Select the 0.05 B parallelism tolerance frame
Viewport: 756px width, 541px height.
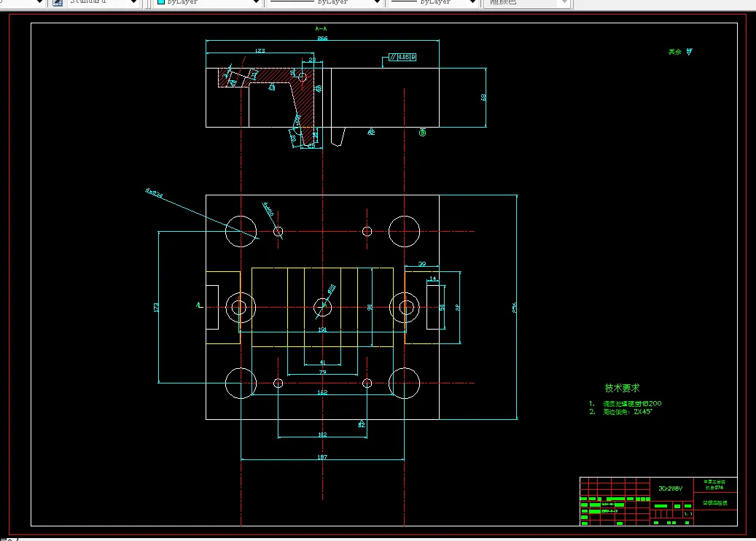[402, 57]
